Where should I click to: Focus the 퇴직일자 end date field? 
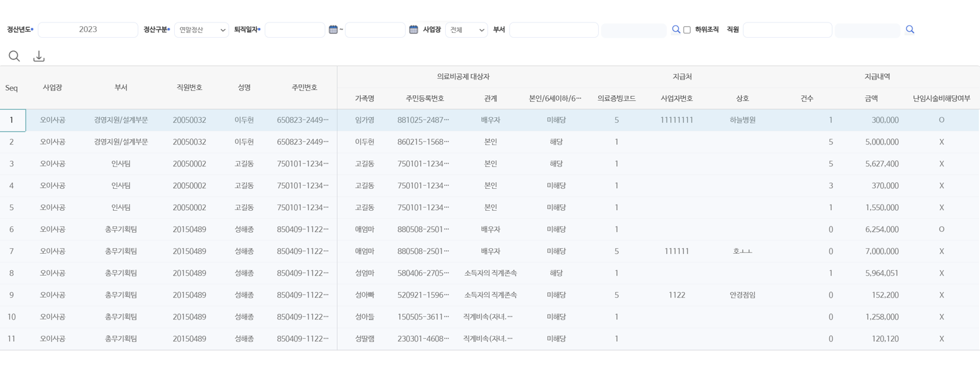(x=375, y=30)
